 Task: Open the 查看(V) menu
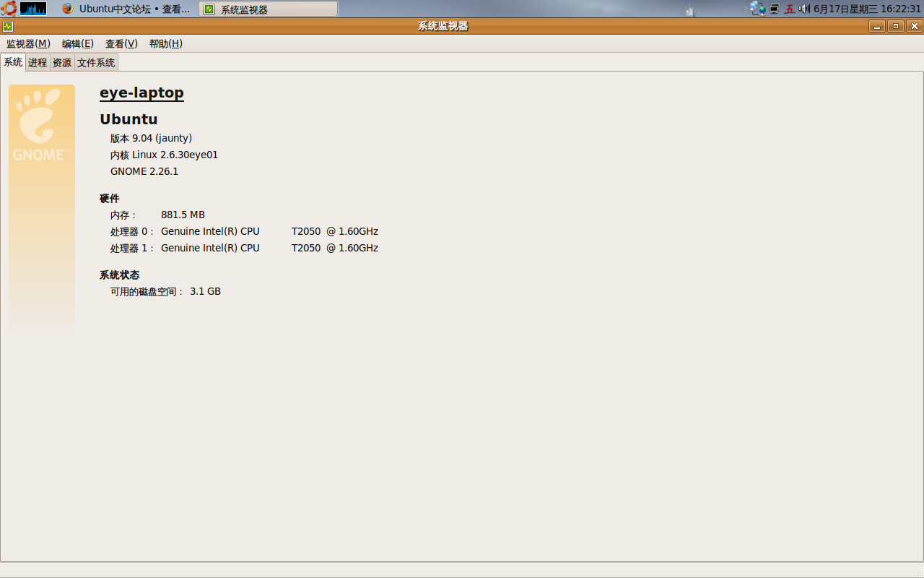(x=121, y=43)
